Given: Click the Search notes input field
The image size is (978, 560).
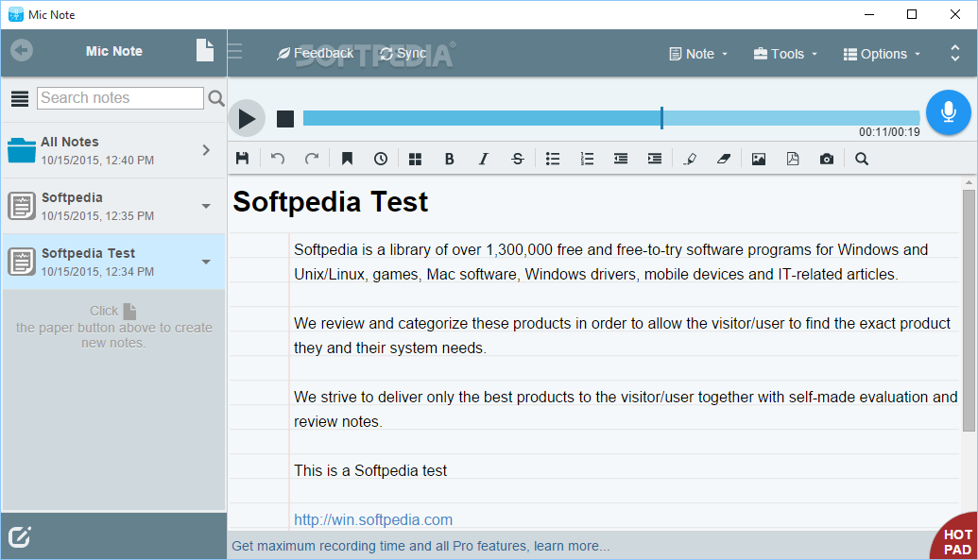Looking at the screenshot, I should pos(120,98).
